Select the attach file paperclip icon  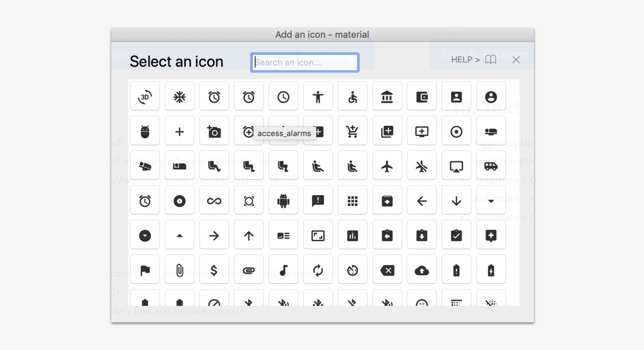pos(179,270)
